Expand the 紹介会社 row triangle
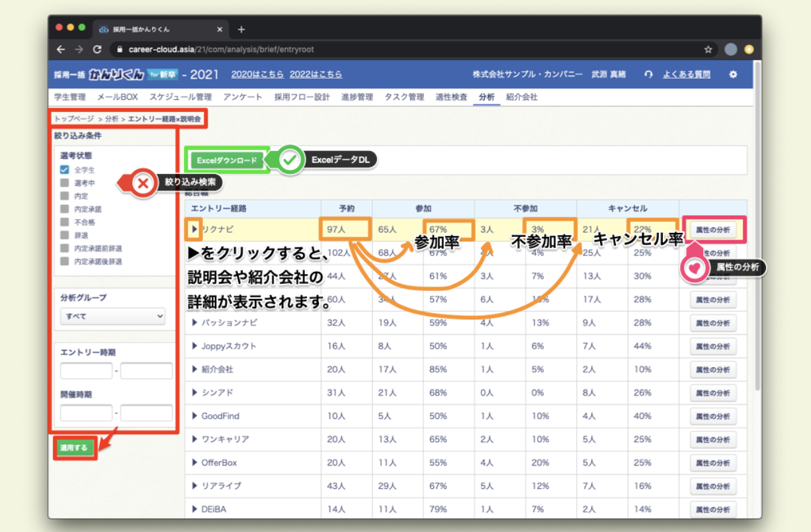Image resolution: width=811 pixels, height=532 pixels. 195,369
